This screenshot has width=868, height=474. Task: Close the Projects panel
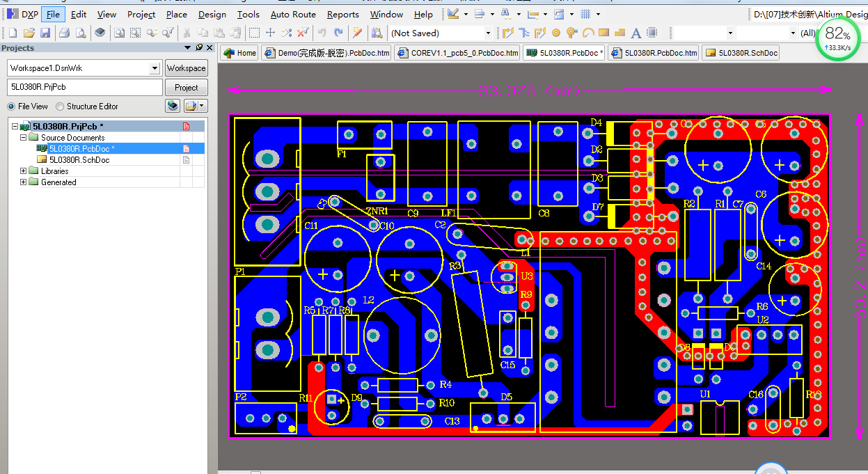(210, 47)
